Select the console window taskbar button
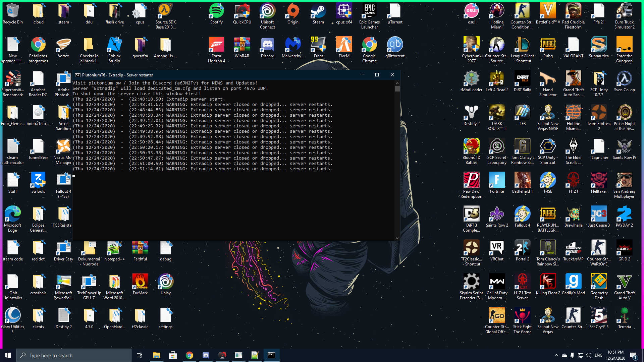 271,355
